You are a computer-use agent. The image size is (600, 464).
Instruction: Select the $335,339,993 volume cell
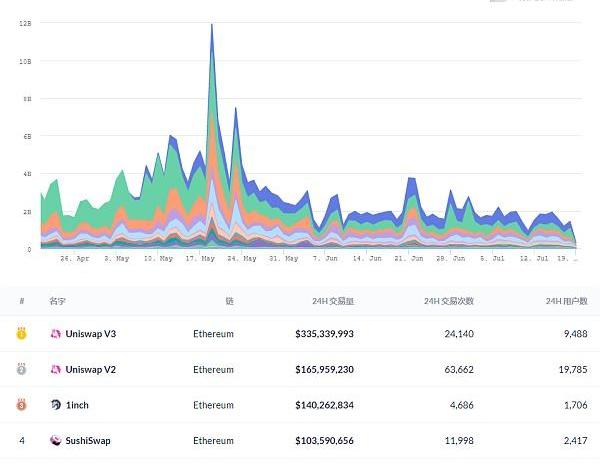tap(324, 334)
